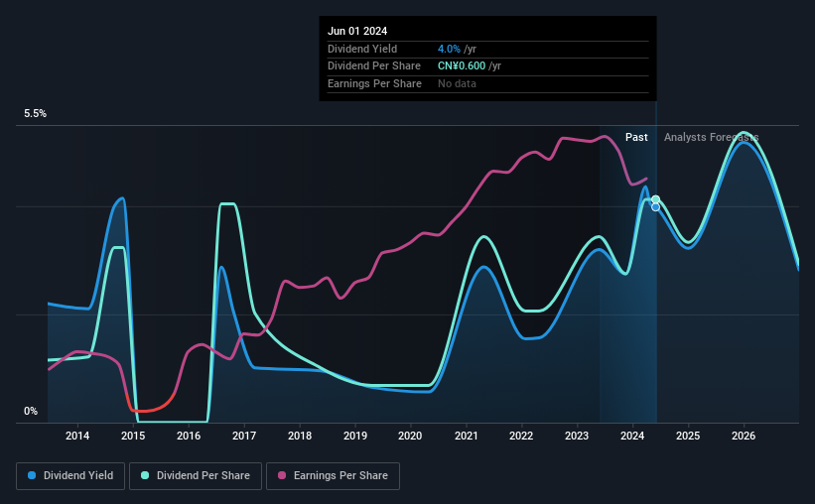Image resolution: width=815 pixels, height=504 pixels.
Task: Click the 2025 x-axis year label
Action: tap(688, 436)
